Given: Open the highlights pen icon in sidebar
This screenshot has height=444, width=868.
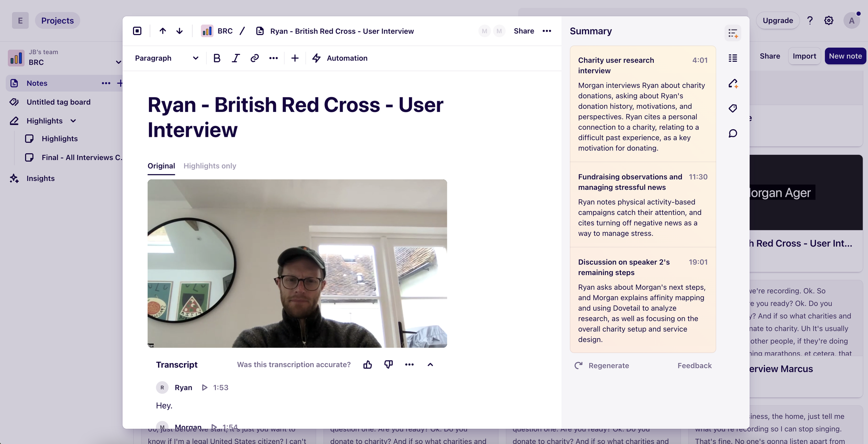Looking at the screenshot, I should [733, 83].
